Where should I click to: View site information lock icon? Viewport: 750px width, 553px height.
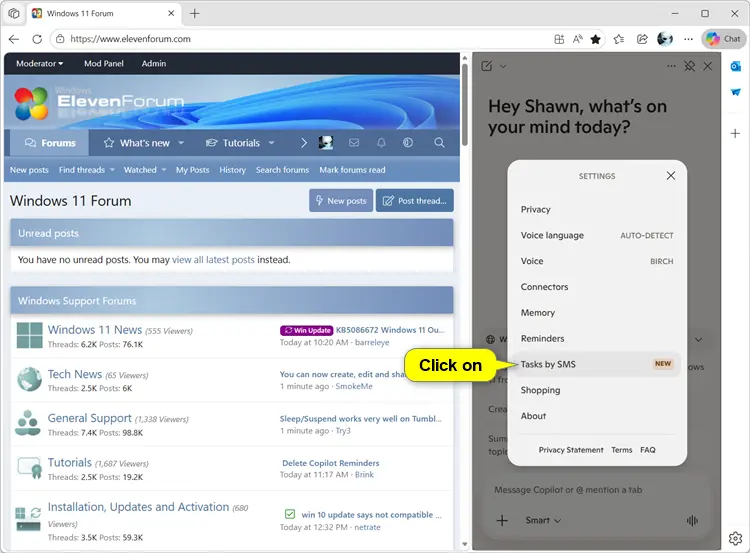click(x=60, y=39)
